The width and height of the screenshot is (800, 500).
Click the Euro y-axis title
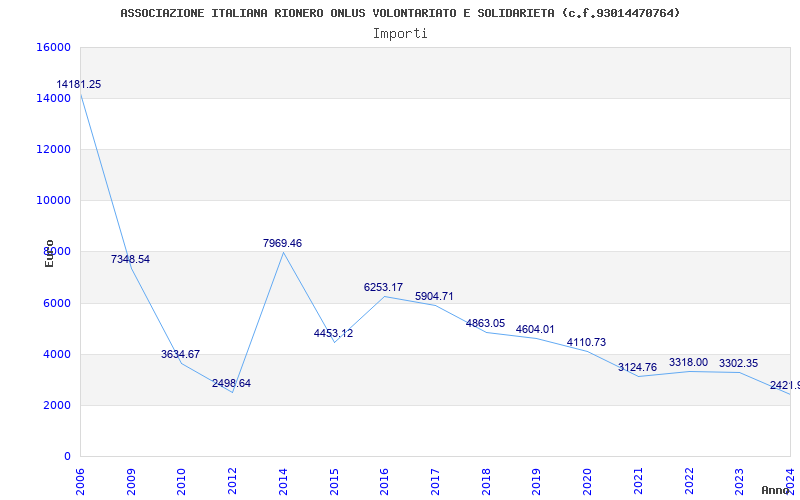(x=49, y=253)
